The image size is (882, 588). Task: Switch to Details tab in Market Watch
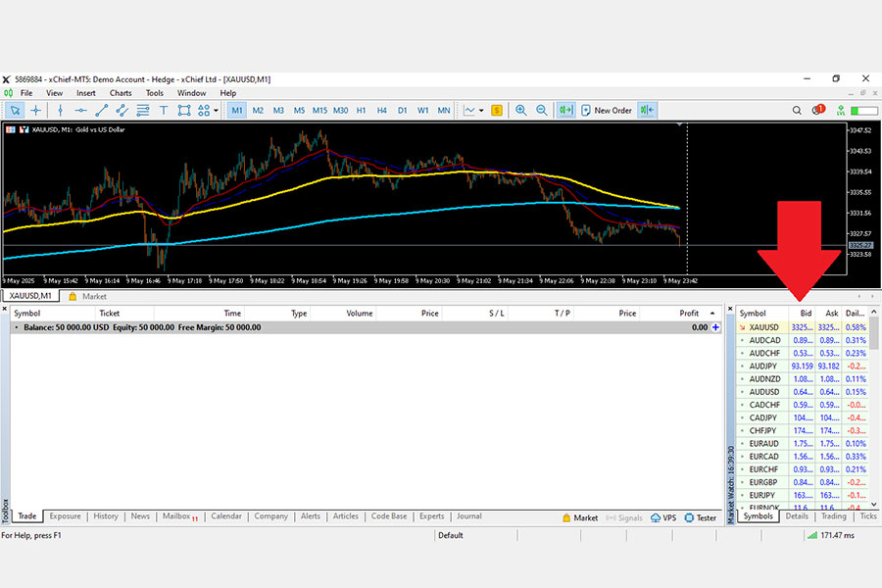click(x=797, y=516)
